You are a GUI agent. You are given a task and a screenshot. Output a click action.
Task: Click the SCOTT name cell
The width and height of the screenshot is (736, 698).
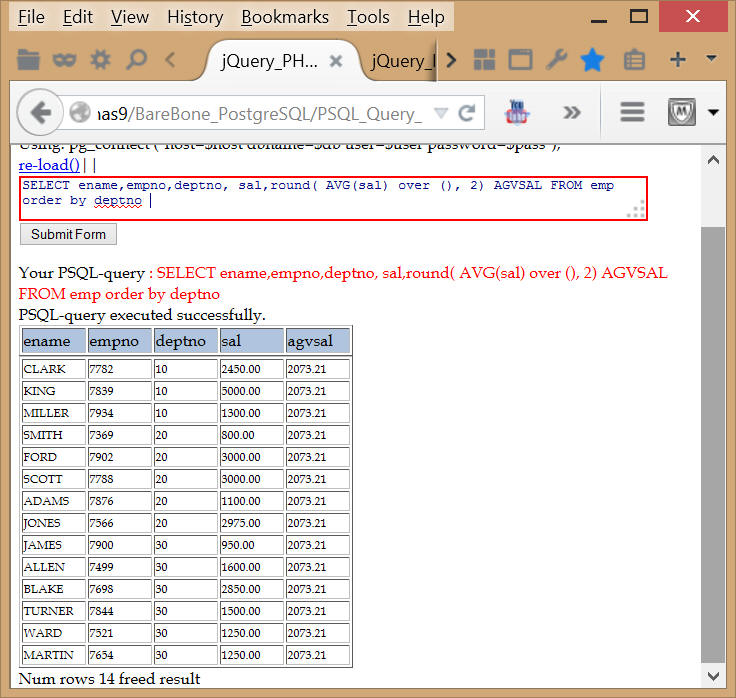click(x=54, y=479)
